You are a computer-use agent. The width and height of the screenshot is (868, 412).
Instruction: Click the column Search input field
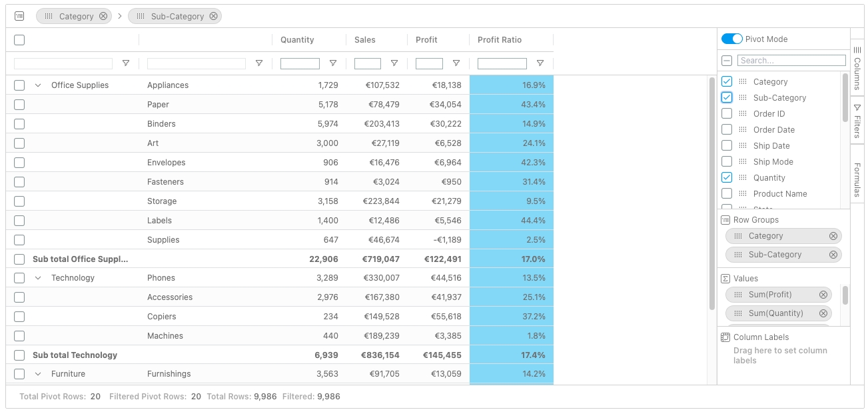click(x=791, y=61)
